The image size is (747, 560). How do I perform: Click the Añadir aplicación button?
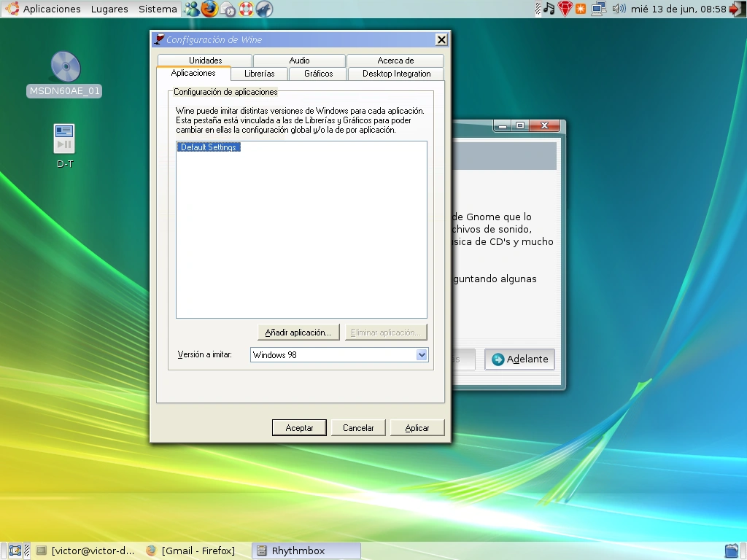[298, 332]
